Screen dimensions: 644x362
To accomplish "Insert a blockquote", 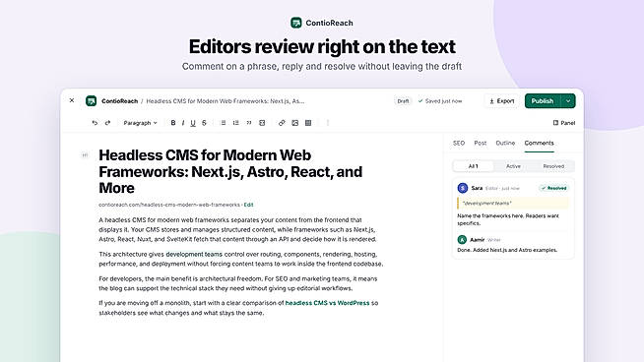I will pos(249,123).
